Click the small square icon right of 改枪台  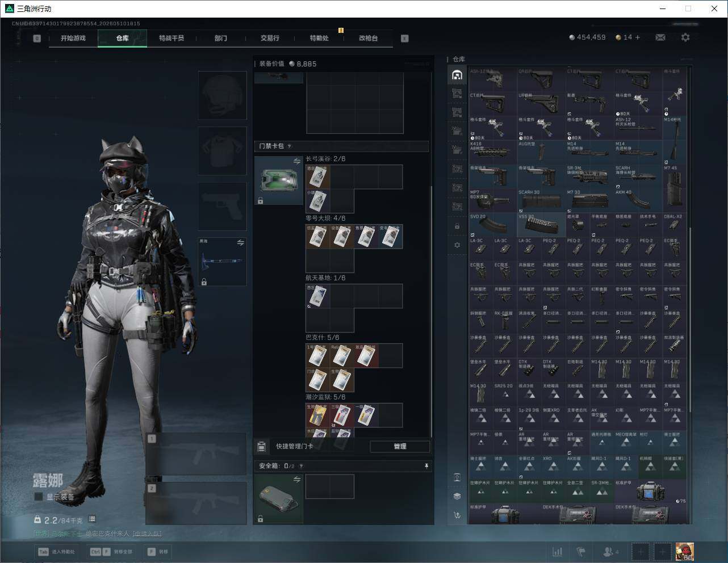(405, 39)
